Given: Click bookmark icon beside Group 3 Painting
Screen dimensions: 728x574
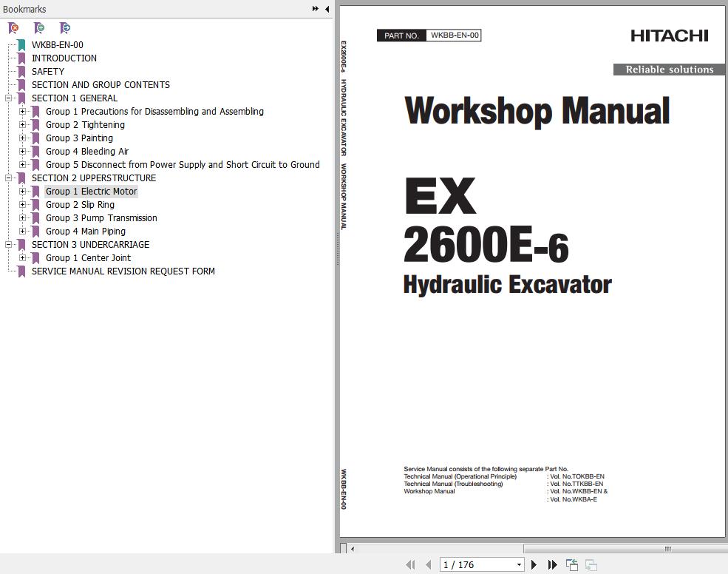Looking at the screenshot, I should pos(35,138).
